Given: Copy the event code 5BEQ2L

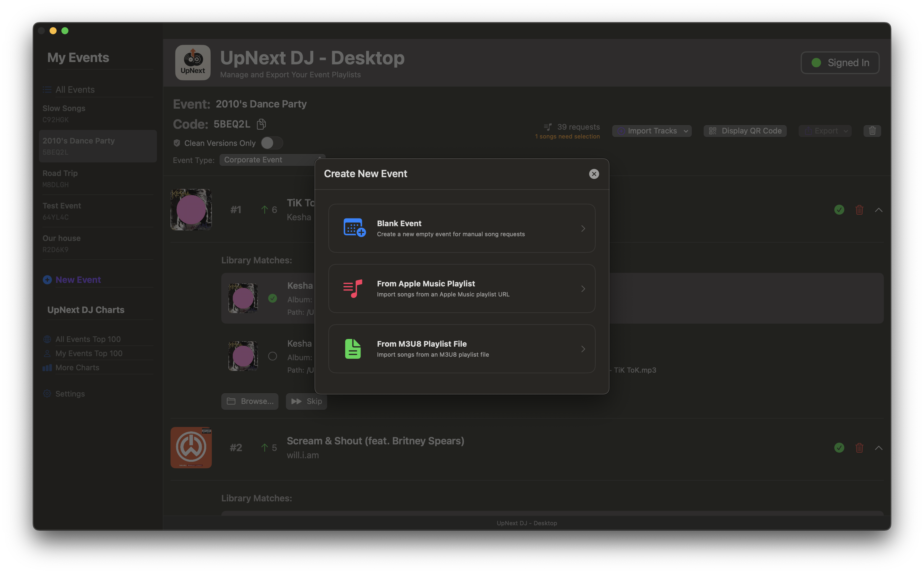Looking at the screenshot, I should tap(261, 124).
